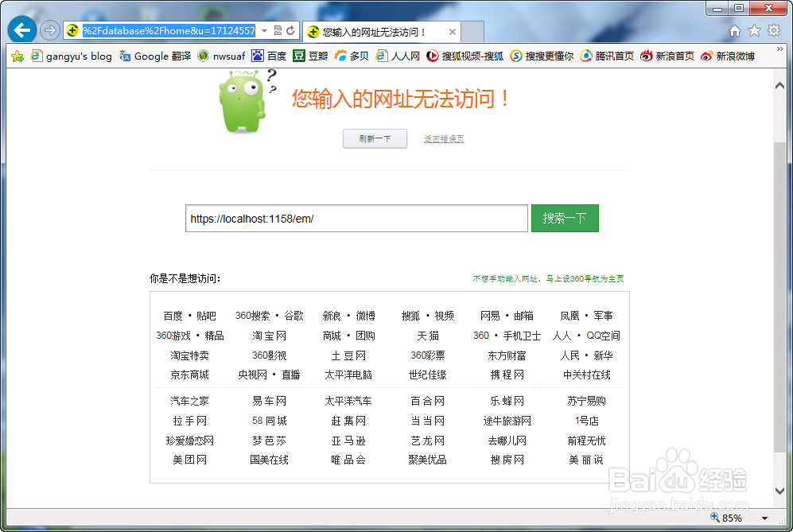The width and height of the screenshot is (793, 532).
Task: Click the search box with localhost URL
Action: click(356, 219)
